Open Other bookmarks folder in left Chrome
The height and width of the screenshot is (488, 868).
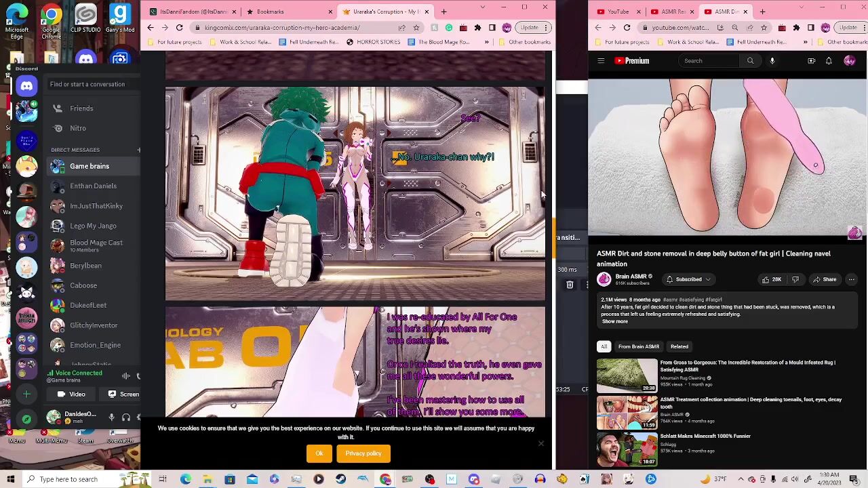(x=524, y=42)
